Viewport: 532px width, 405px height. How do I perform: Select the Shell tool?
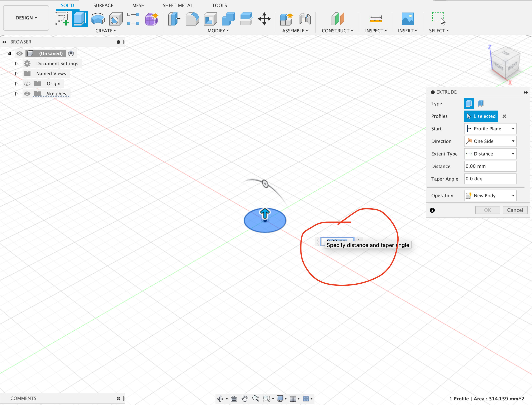pyautogui.click(x=210, y=19)
